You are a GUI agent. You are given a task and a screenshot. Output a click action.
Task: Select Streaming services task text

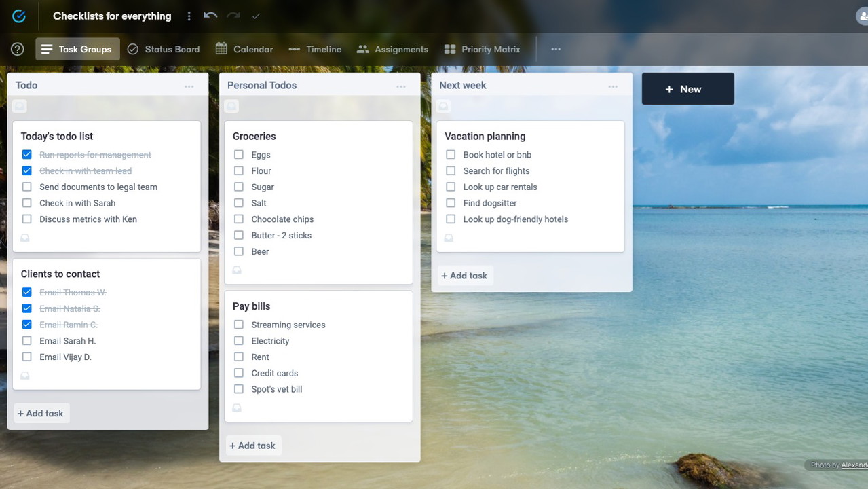point(288,325)
